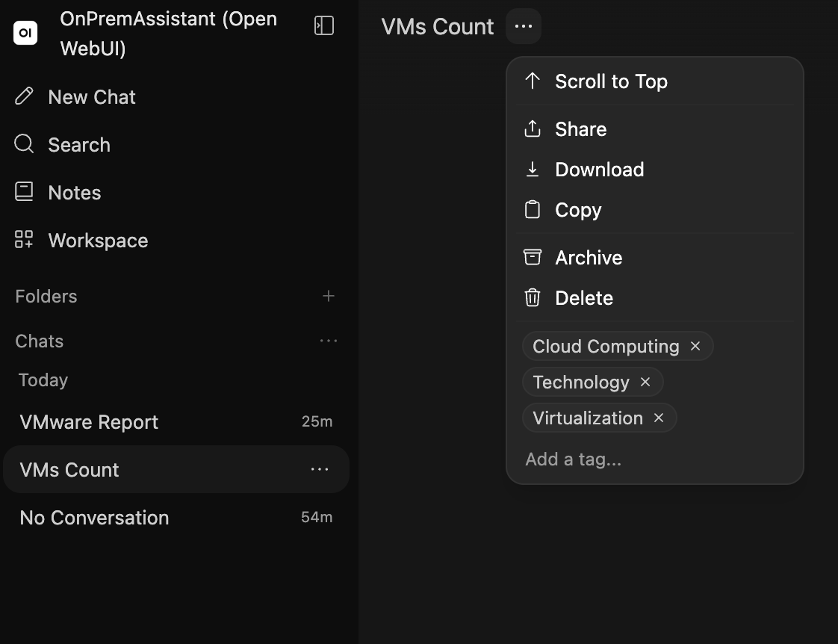Image resolution: width=838 pixels, height=644 pixels.
Task: Click the magnifier Search icon
Action: pyautogui.click(x=24, y=143)
